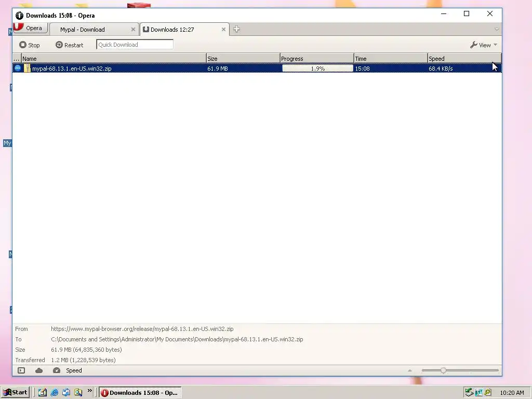The width and height of the screenshot is (532, 399).
Task: Adjust the zoom slider handle
Action: coord(443,370)
